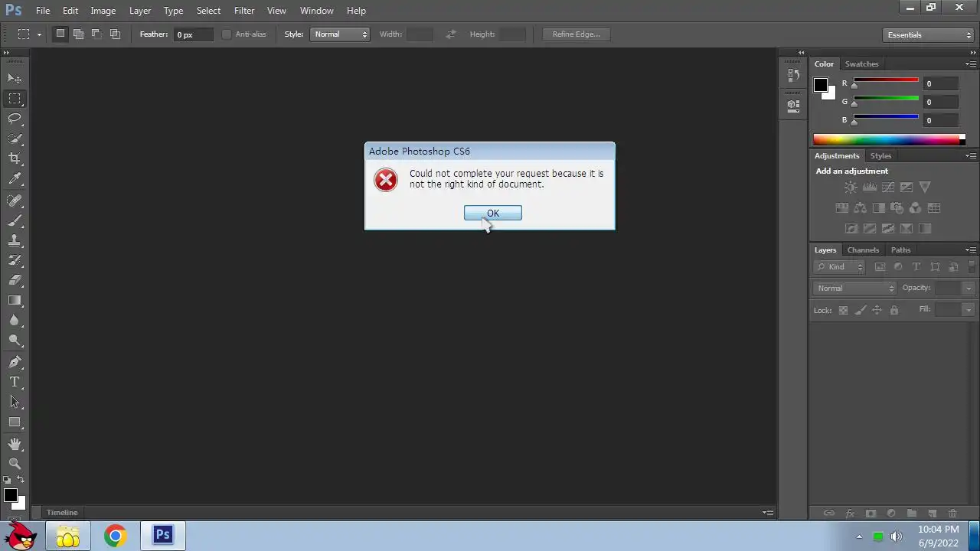Viewport: 980px width, 551px height.
Task: Select the Gradient tool
Action: click(15, 300)
